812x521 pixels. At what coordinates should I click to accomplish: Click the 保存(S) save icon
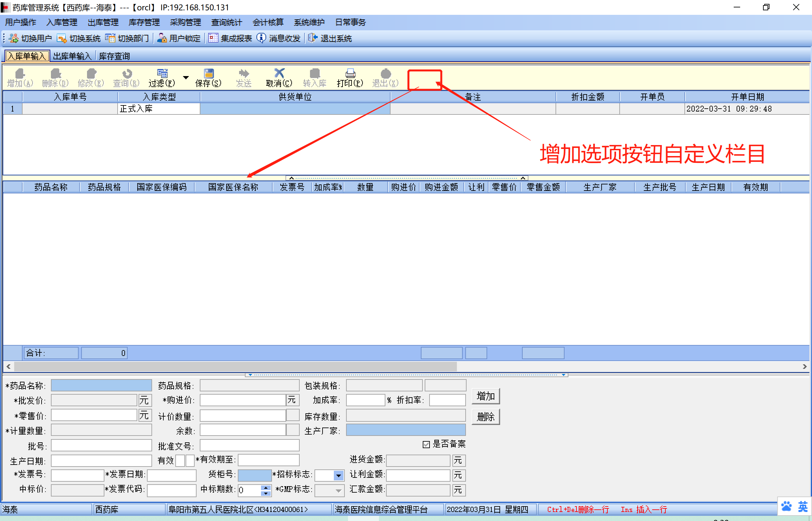tap(208, 74)
